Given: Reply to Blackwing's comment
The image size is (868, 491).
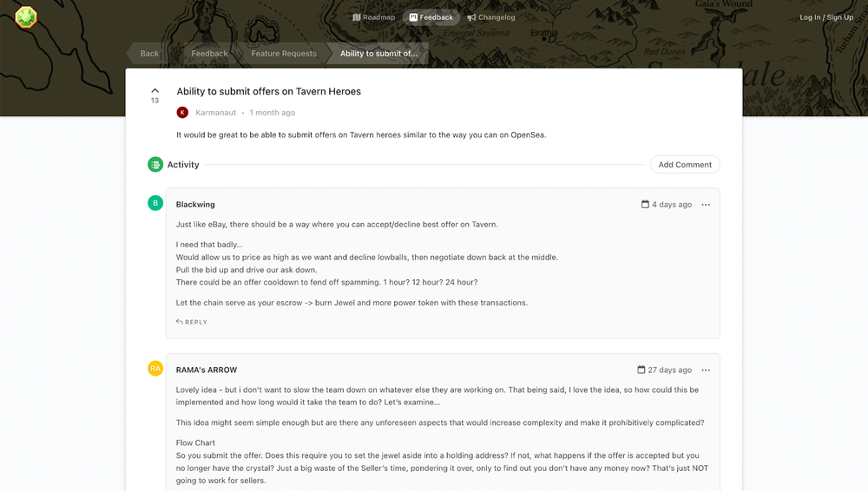Looking at the screenshot, I should tap(192, 322).
